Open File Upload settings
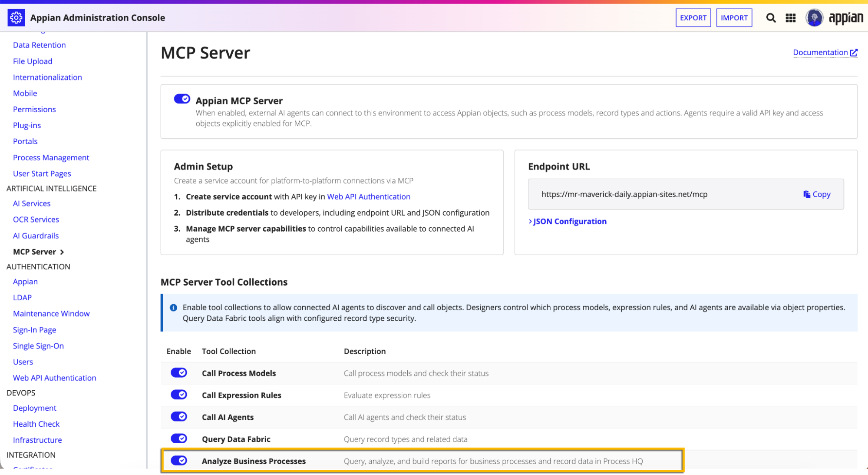 click(x=33, y=61)
